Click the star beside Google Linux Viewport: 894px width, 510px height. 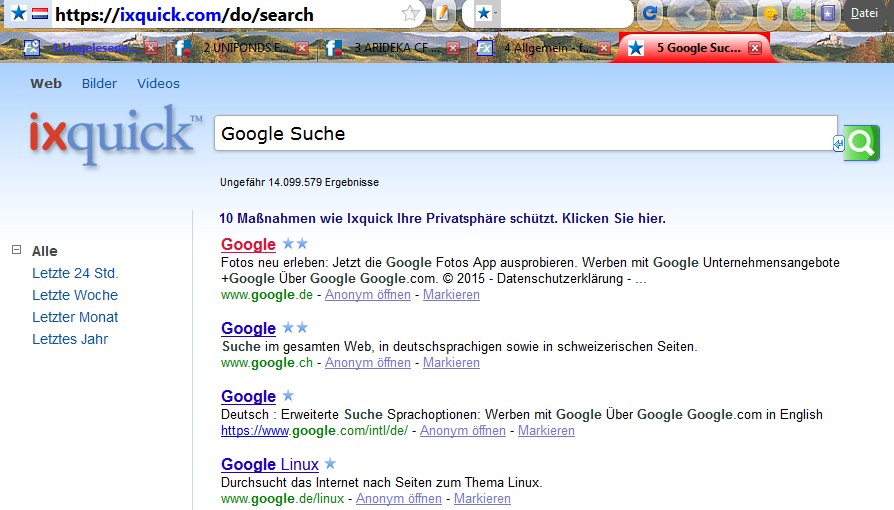pyautogui.click(x=331, y=463)
